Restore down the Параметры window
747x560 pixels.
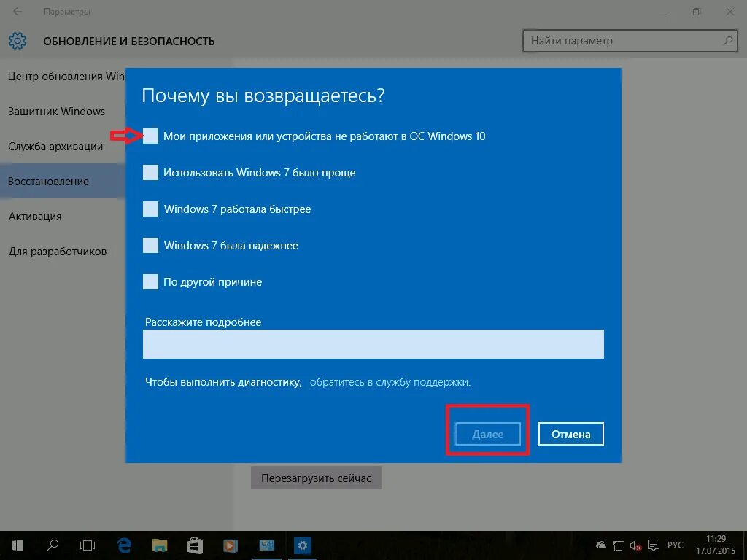coord(697,12)
